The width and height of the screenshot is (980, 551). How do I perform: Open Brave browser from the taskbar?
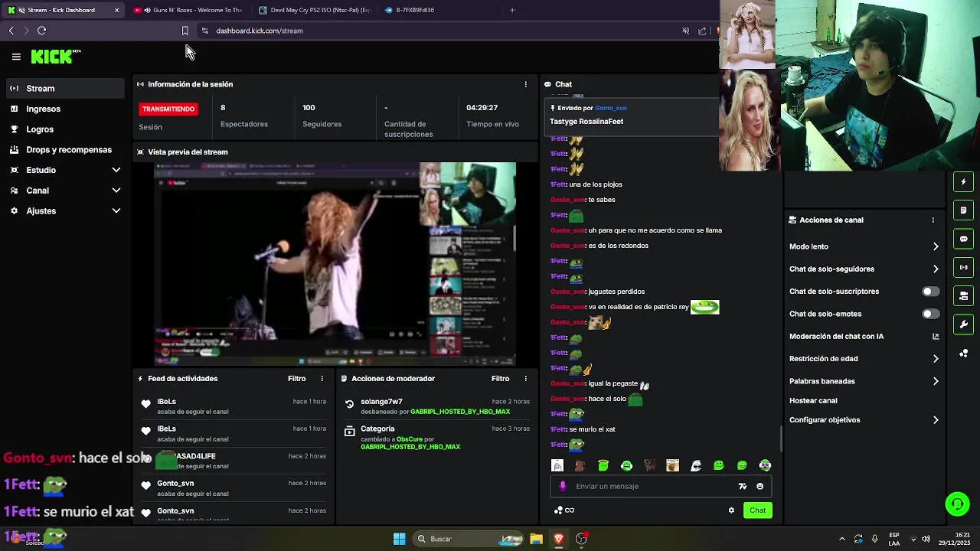[559, 539]
